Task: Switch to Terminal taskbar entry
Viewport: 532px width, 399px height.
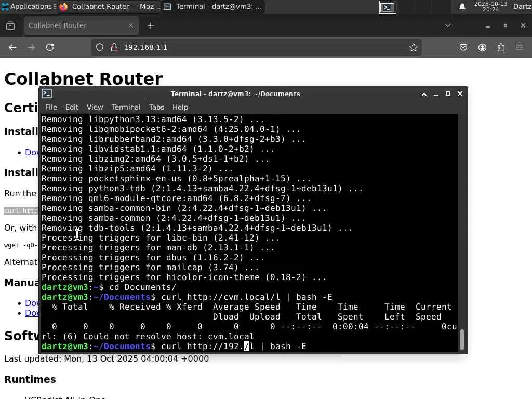Action: point(213,6)
